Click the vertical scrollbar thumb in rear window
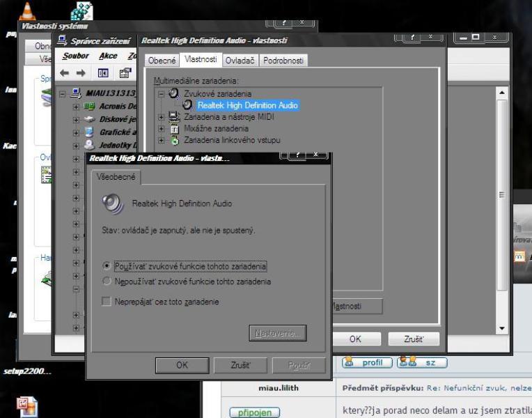Image resolution: width=532 pixels, height=418 pixels. tap(502, 195)
